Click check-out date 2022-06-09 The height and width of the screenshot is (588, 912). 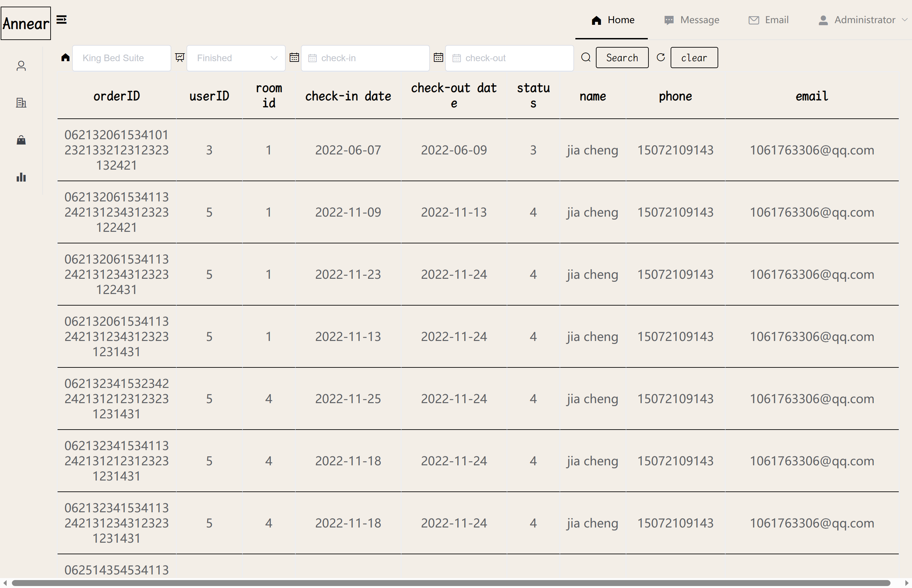coord(453,150)
